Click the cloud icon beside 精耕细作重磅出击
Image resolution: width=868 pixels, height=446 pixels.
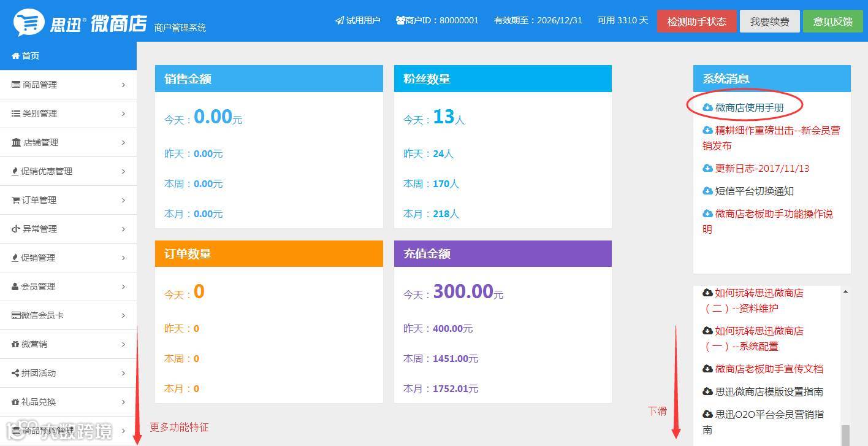click(x=707, y=130)
